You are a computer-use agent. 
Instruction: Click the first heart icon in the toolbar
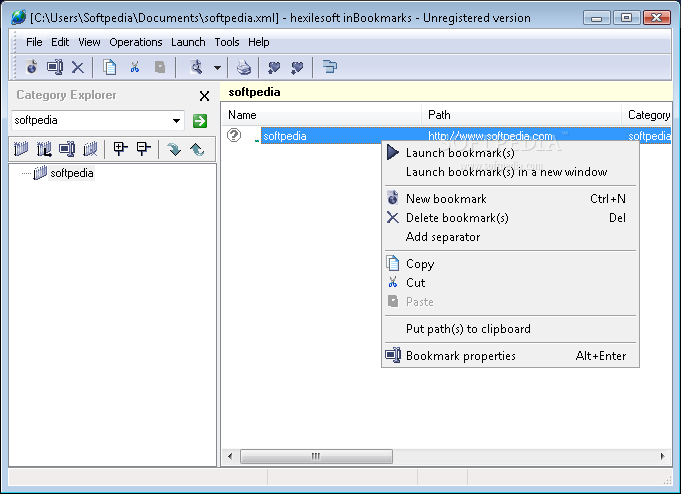click(274, 67)
